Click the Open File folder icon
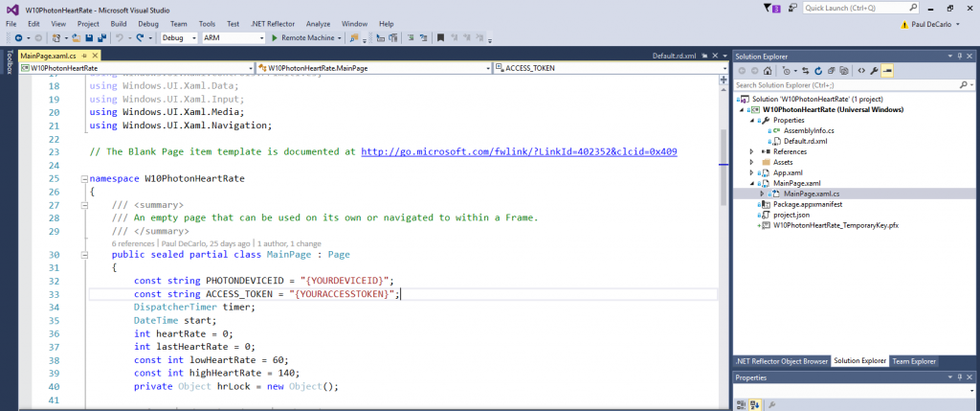Screen dimensions: 980x411 (76, 37)
